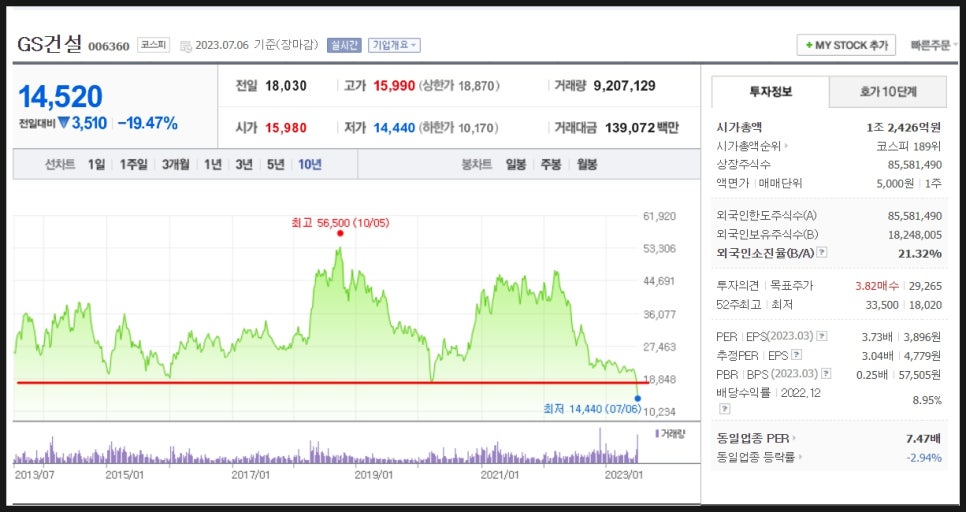Click the 전일 value 18,030

[x=286, y=86]
